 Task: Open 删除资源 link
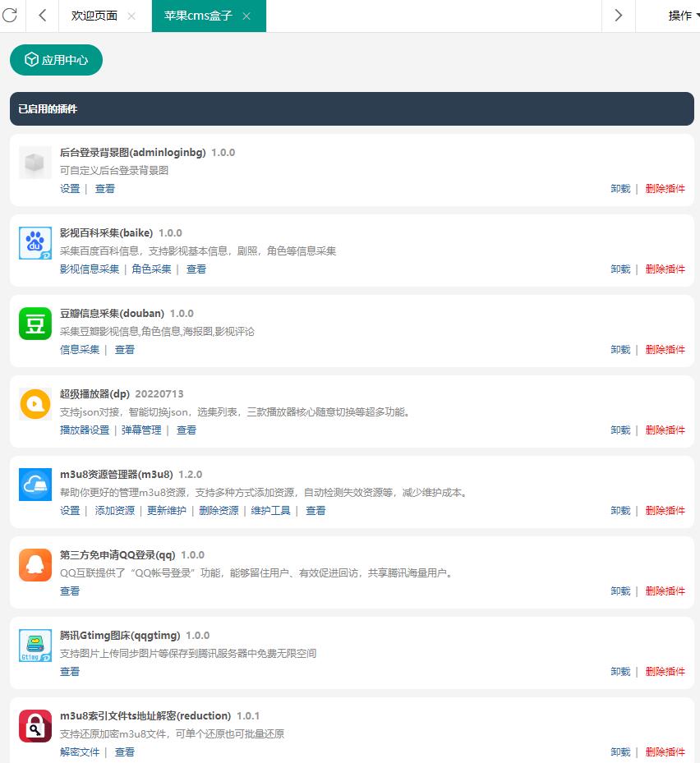[219, 511]
